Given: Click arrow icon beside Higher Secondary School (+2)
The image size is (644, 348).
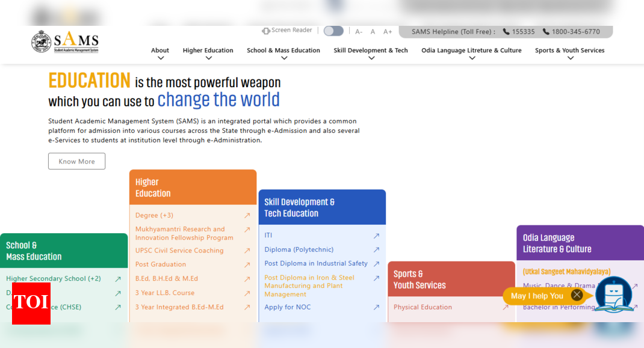Looking at the screenshot, I should 118,279.
